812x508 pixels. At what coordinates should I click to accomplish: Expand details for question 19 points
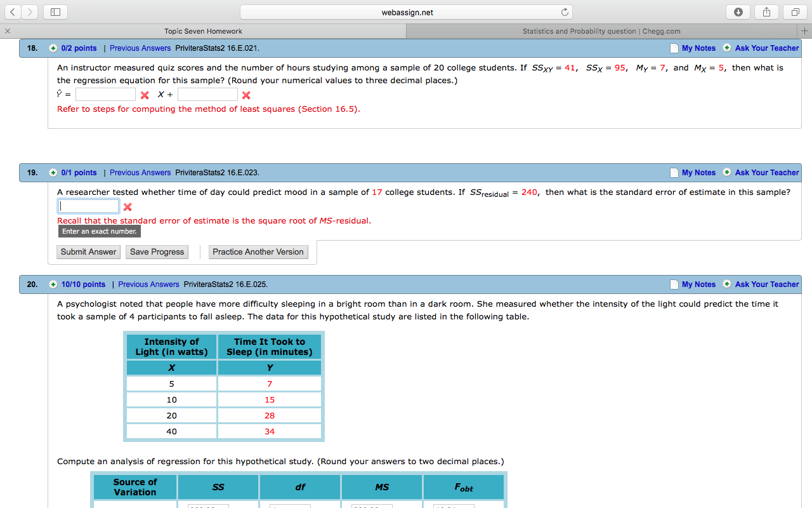click(53, 172)
